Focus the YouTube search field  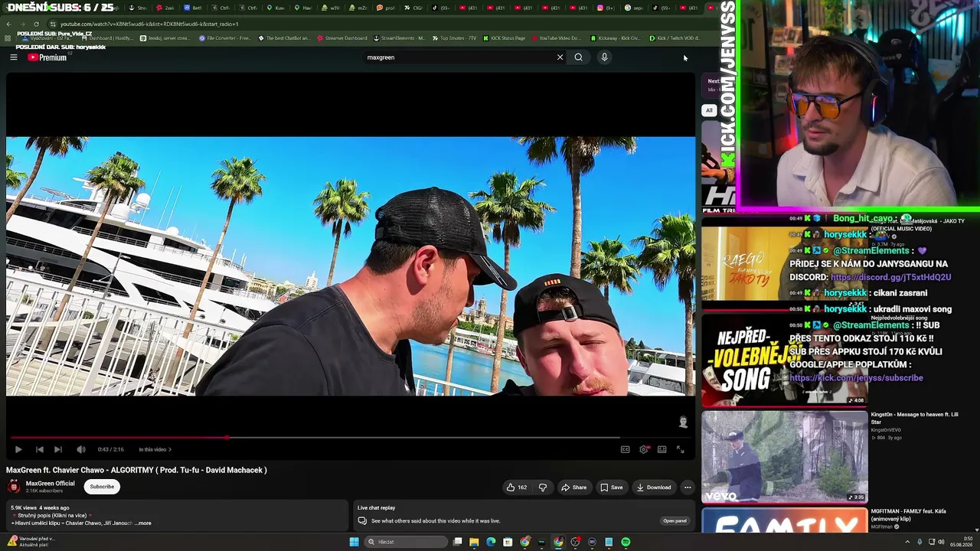tap(459, 57)
